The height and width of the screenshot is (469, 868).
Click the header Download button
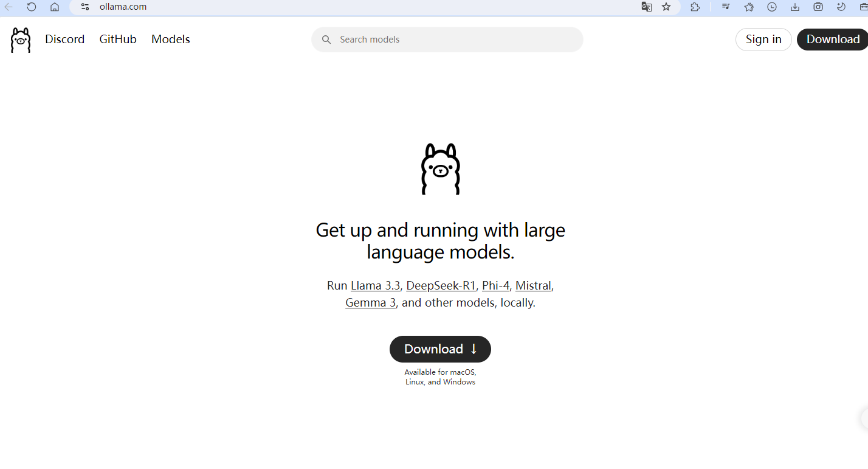click(x=833, y=40)
